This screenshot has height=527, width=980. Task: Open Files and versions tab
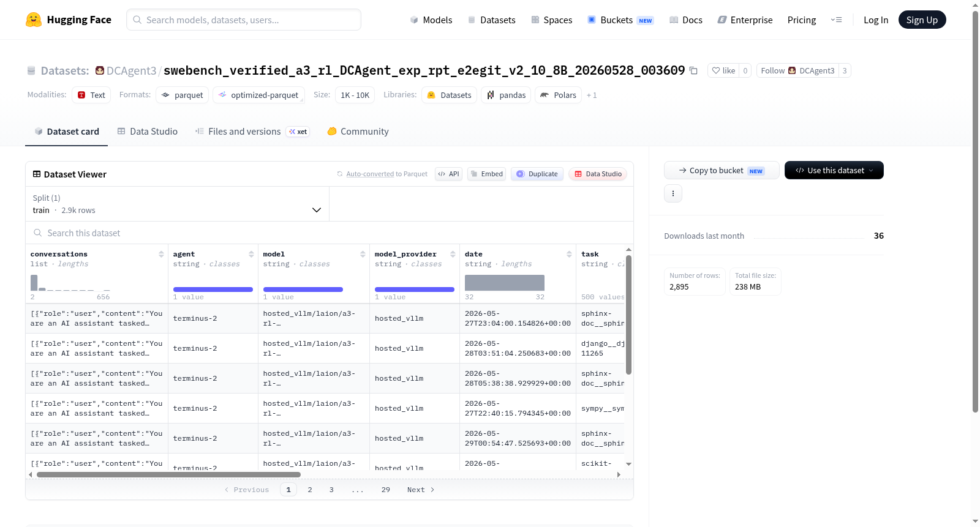point(252,132)
